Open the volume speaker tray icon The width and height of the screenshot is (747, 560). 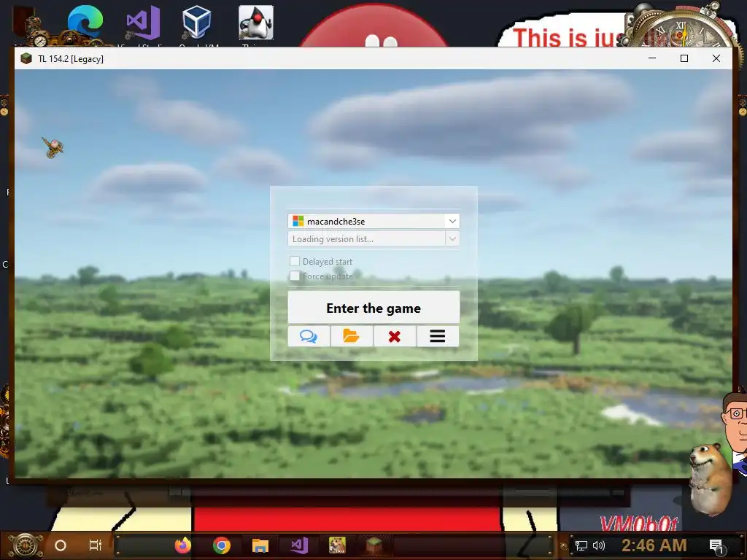tap(599, 545)
